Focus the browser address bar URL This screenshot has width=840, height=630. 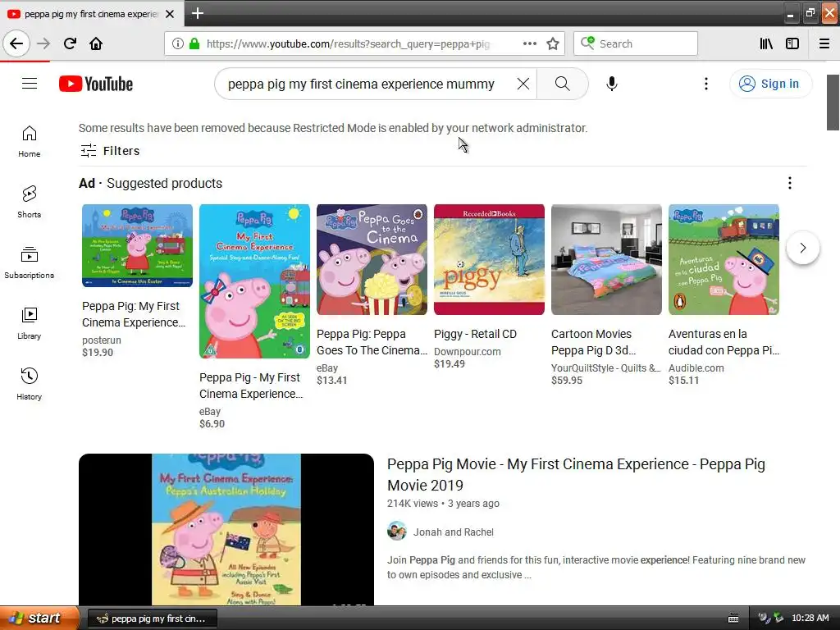[x=348, y=44]
